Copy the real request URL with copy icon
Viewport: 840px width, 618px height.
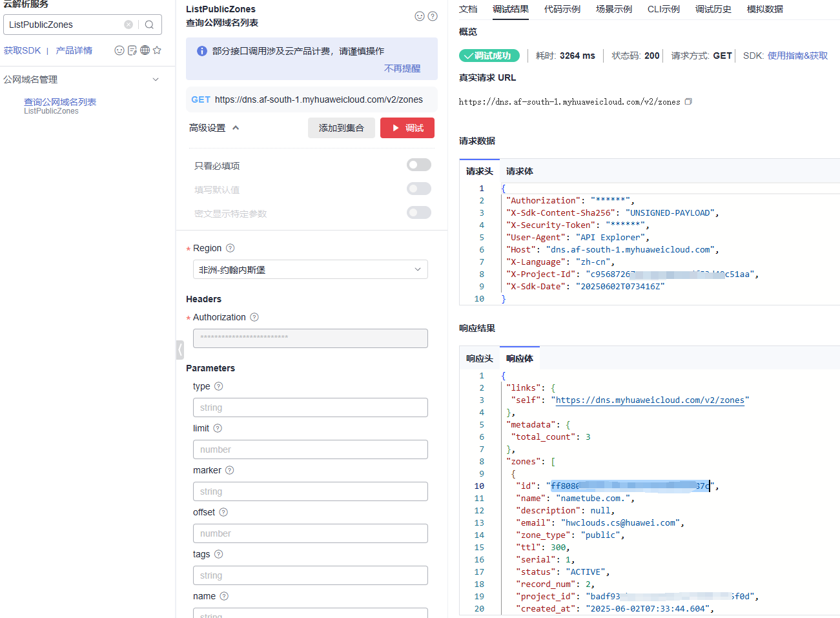(x=688, y=101)
